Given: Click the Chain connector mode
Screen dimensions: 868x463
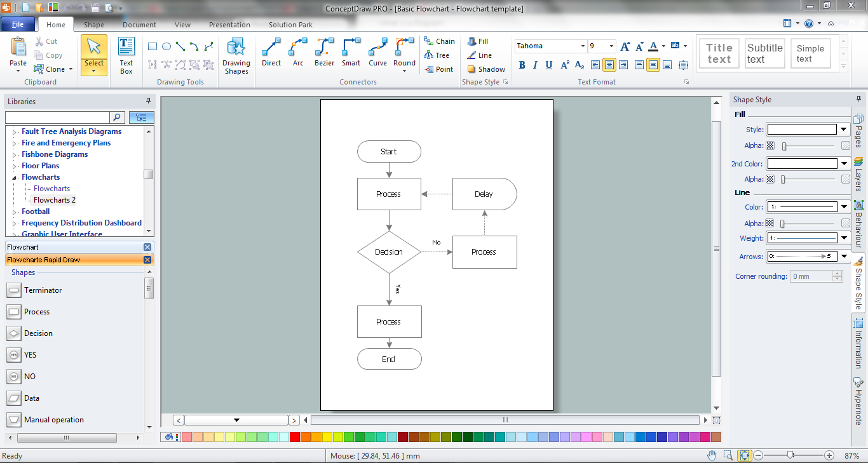Looking at the screenshot, I should pyautogui.click(x=440, y=41).
